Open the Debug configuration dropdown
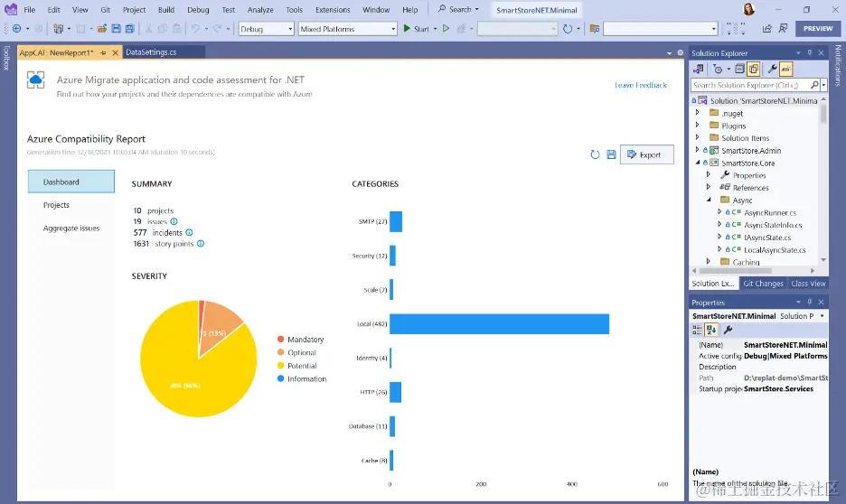The image size is (846, 504). (x=265, y=29)
